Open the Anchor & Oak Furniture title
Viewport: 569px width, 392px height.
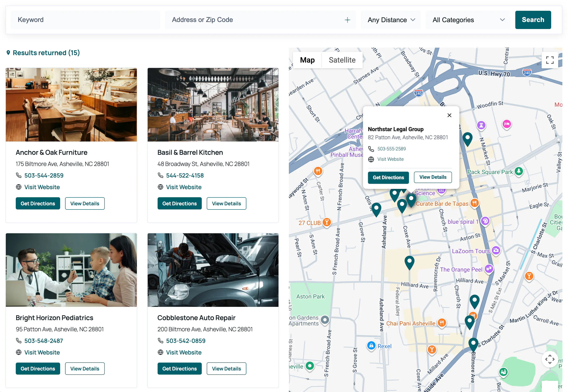52,152
